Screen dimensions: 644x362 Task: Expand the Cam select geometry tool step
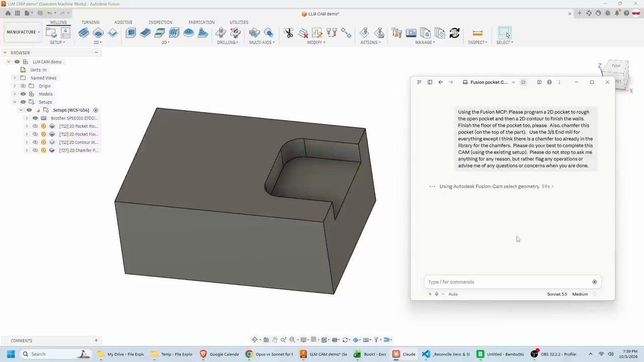point(496,187)
